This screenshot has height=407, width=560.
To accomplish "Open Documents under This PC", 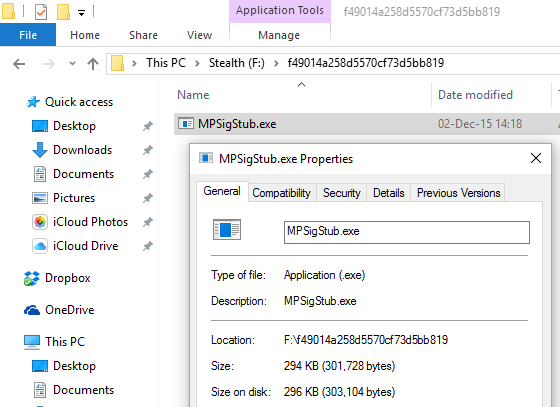I will pos(84,390).
